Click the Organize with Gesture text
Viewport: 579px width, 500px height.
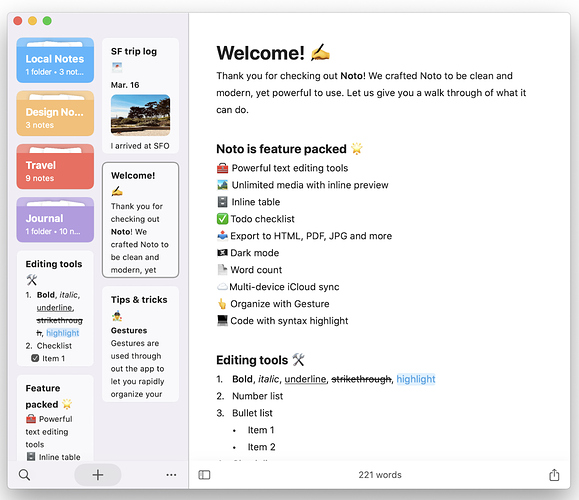tap(280, 304)
